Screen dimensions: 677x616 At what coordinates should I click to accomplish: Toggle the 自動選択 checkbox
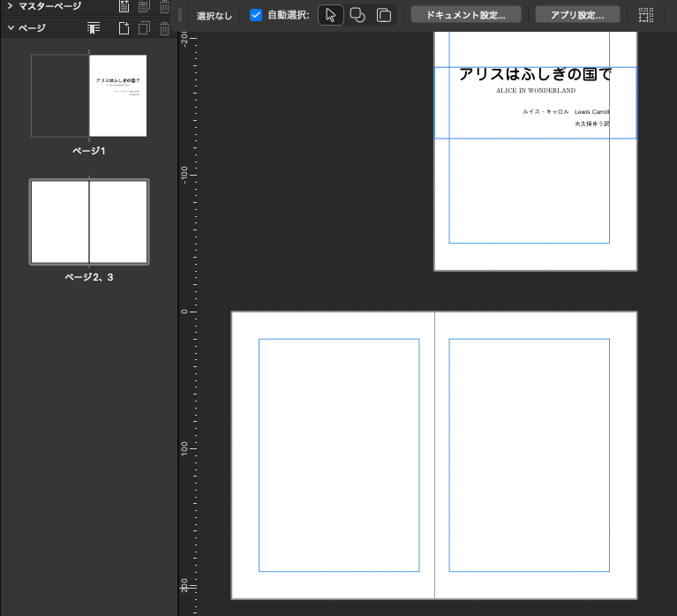[x=256, y=15]
